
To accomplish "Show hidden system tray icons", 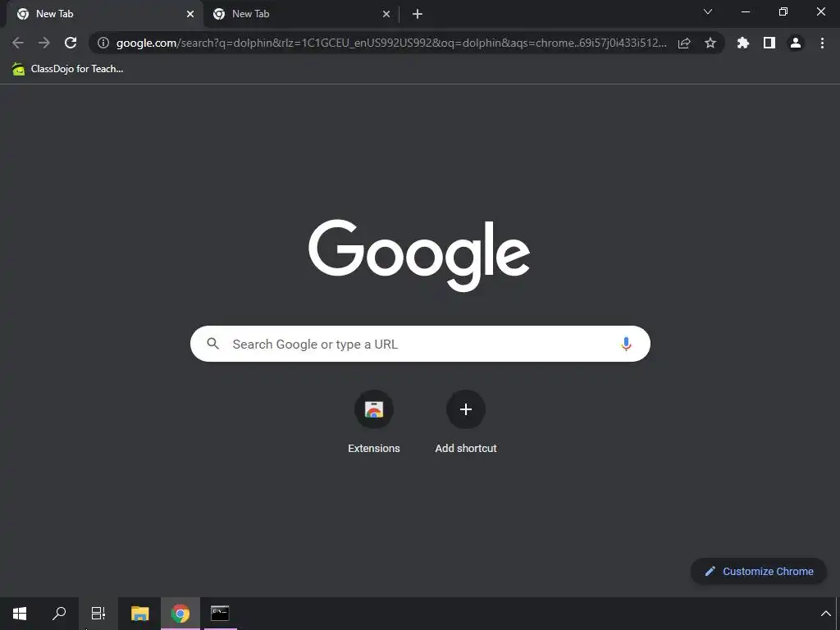I will point(825,614).
